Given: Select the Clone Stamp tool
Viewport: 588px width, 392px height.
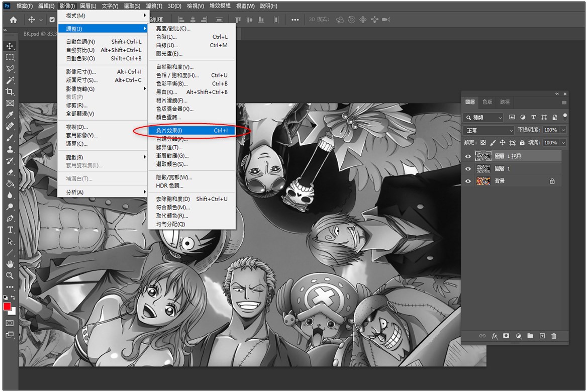Looking at the screenshot, I should [10, 149].
